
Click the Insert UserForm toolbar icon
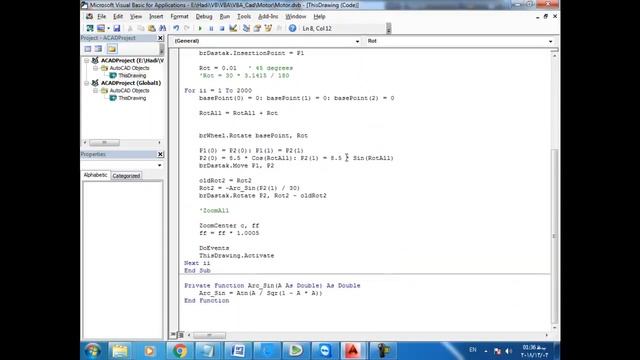(x=100, y=28)
